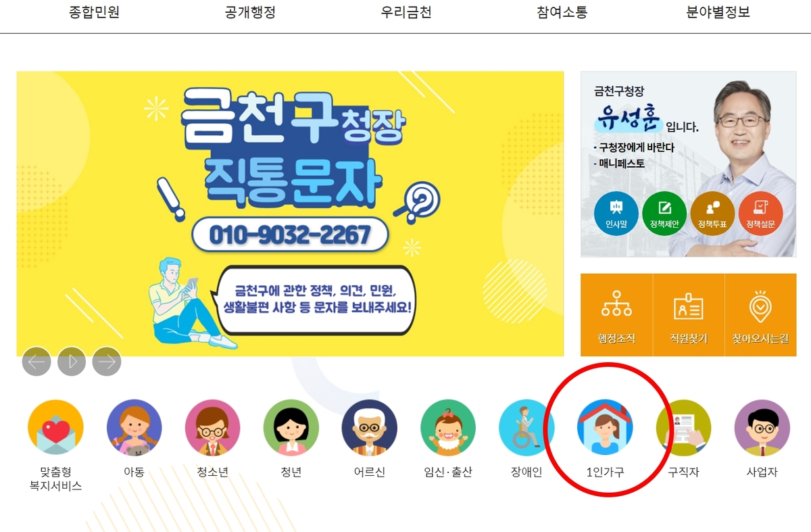Open the green 정책제안 button

tap(664, 214)
